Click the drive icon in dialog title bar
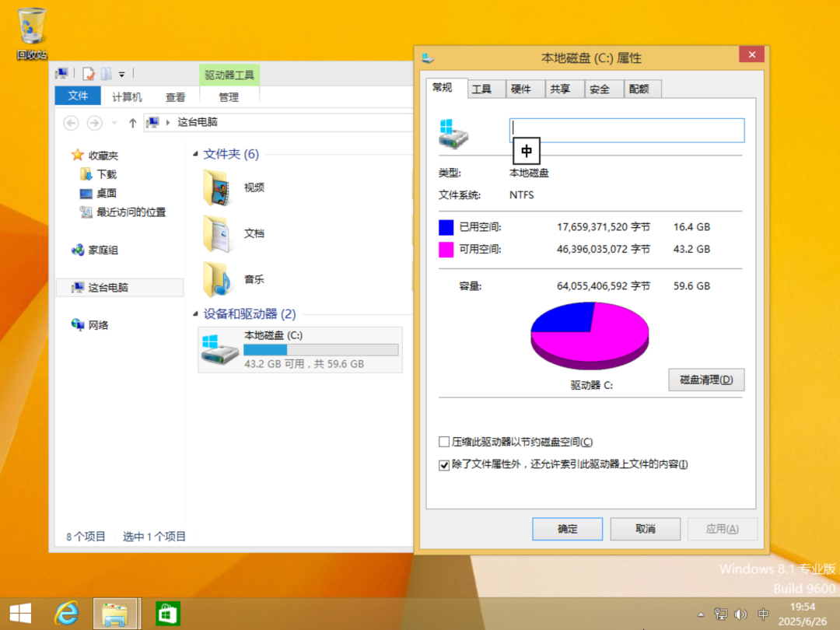The image size is (840, 630). point(428,58)
